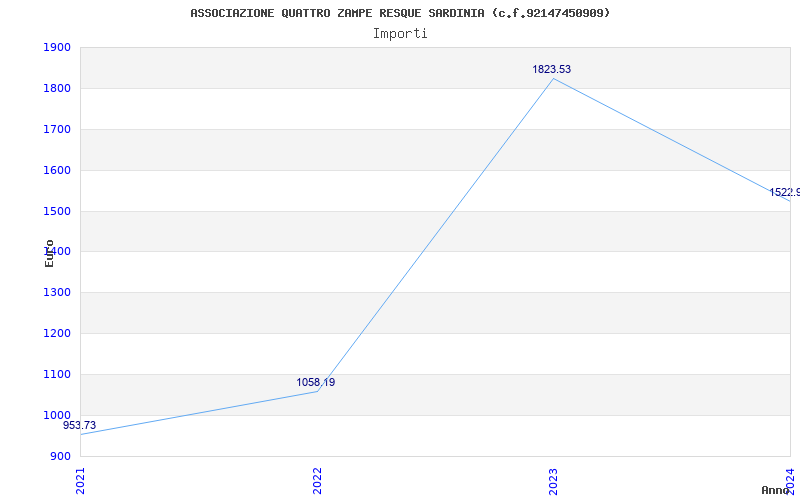Click the 1900 y-axis tick label
The width and height of the screenshot is (800, 500).
point(57,47)
